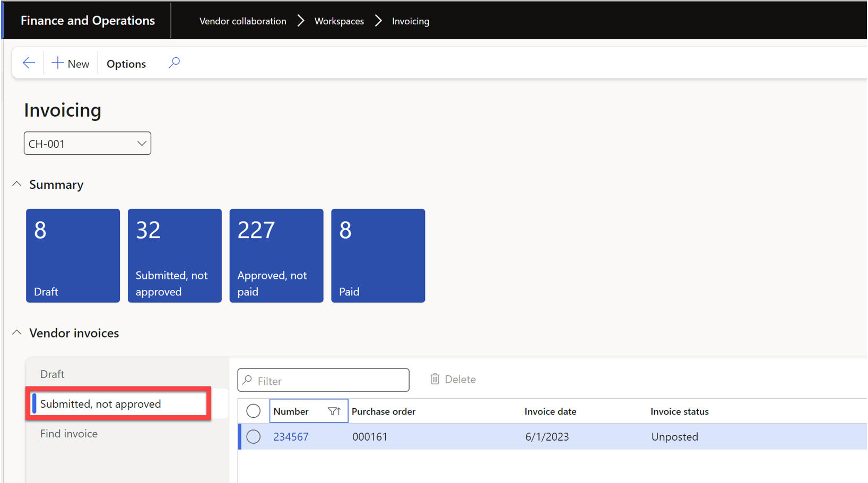Click the Invoice date column header
Image resolution: width=868 pixels, height=483 pixels.
point(550,411)
